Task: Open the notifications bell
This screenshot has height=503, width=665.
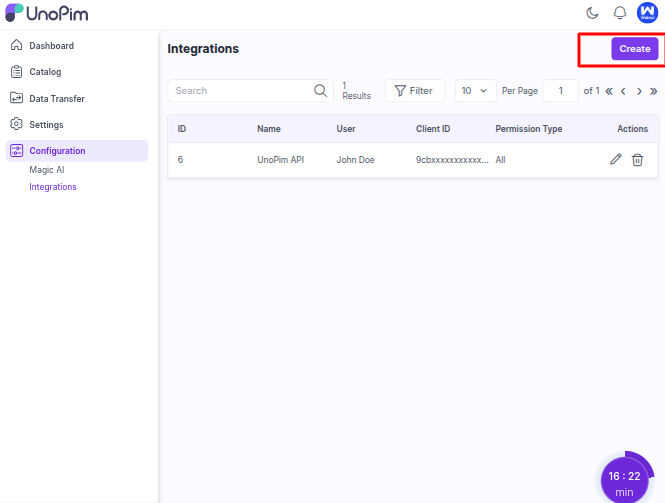Action: click(619, 13)
